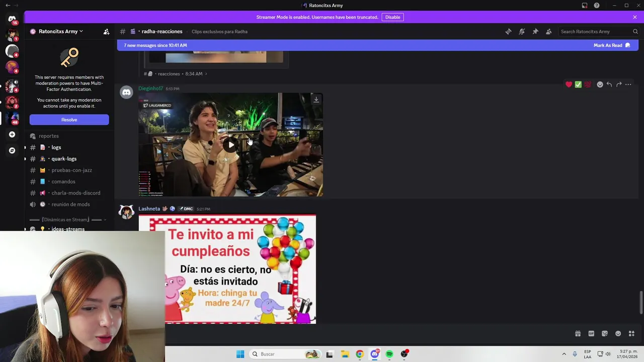React with the red heart emoji
This screenshot has height=362, width=644.
point(569,84)
